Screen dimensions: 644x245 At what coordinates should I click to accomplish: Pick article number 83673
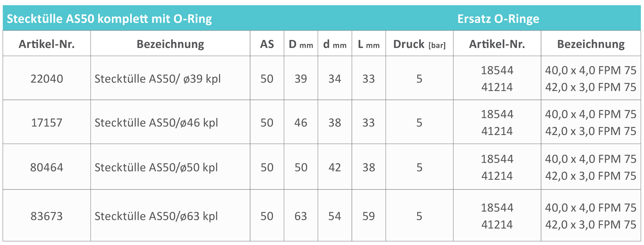[x=47, y=216]
